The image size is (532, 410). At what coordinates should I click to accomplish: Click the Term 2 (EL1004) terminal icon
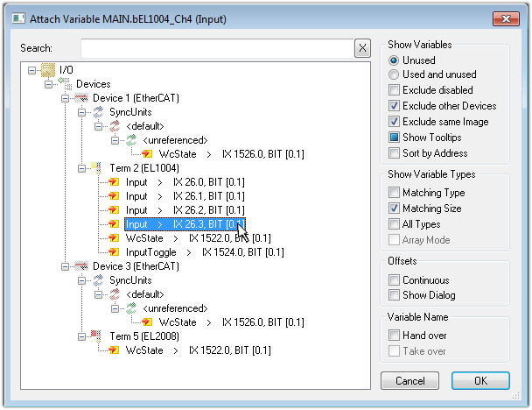100,168
